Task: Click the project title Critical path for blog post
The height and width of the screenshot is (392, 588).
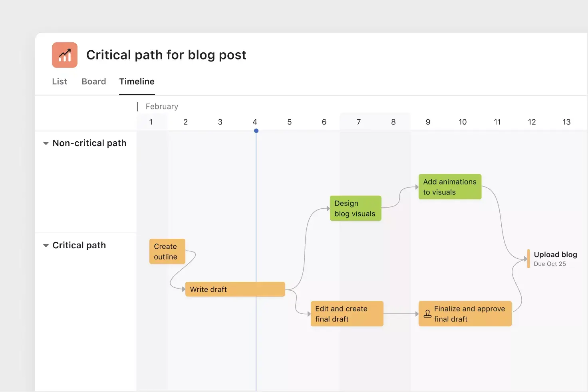Action: coord(166,55)
